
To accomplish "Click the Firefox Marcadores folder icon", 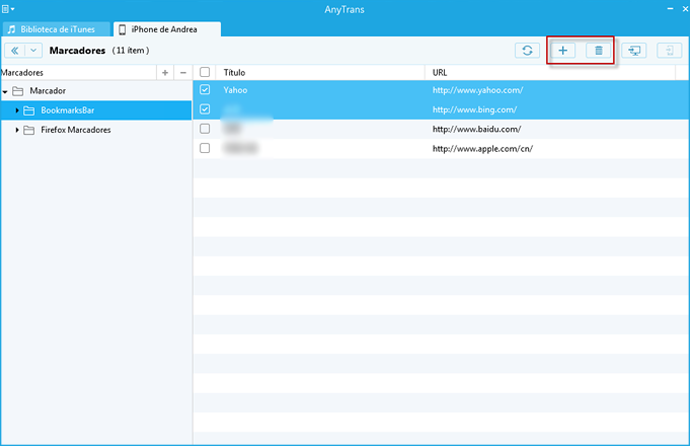I will pos(29,130).
